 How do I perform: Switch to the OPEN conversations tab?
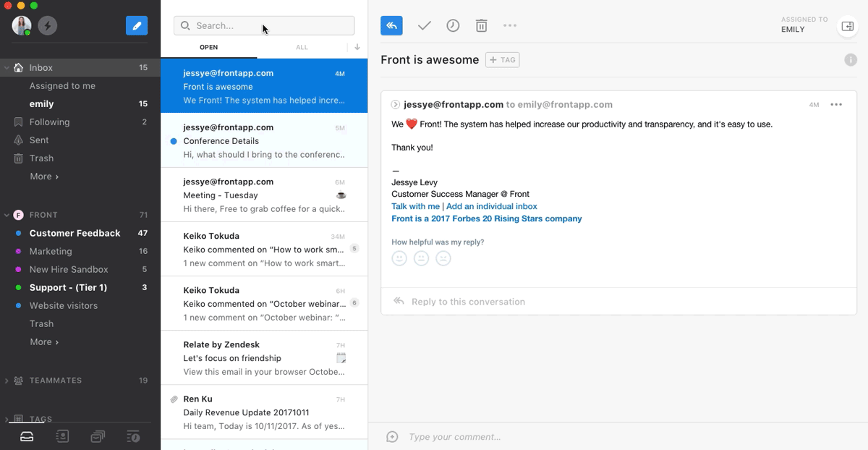208,47
